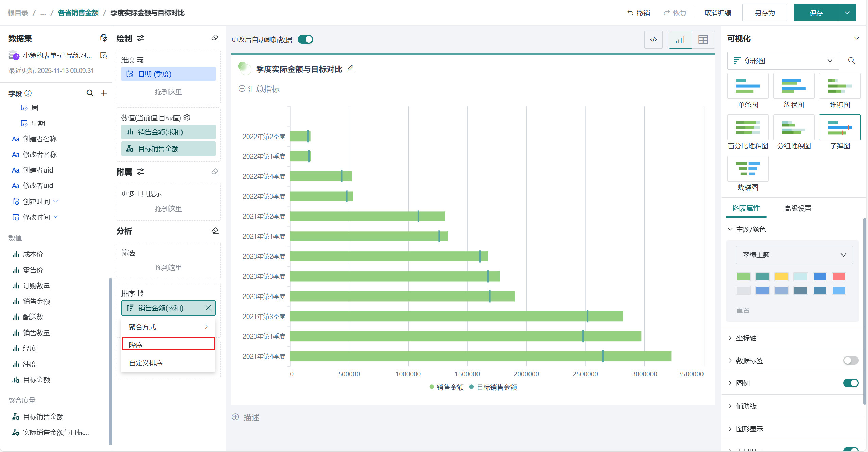Open the 翠绿主题 theme dropdown

[x=794, y=255]
